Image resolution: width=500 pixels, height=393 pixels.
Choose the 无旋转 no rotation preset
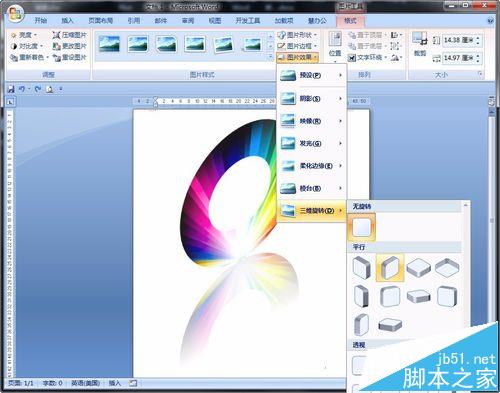362,227
